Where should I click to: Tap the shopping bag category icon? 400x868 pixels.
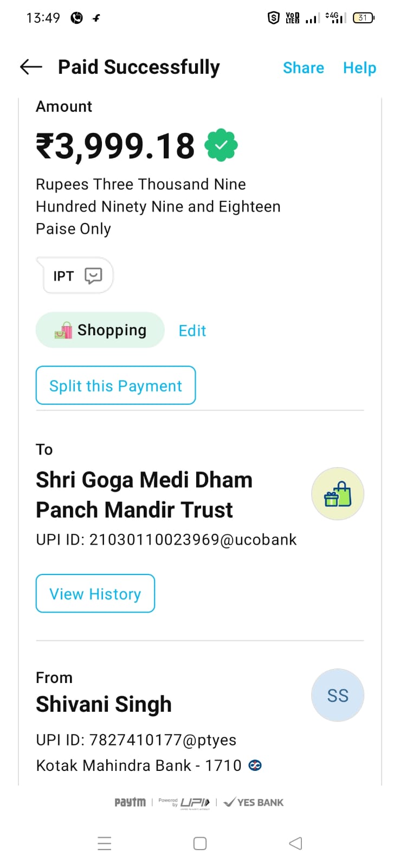click(63, 330)
